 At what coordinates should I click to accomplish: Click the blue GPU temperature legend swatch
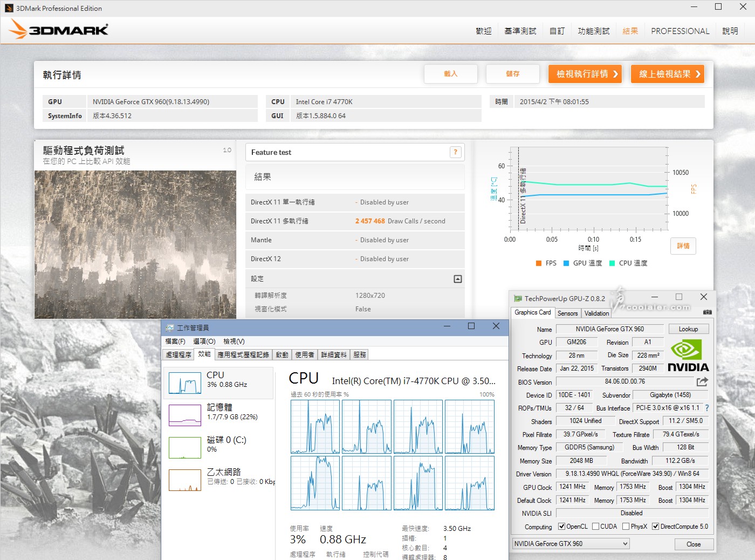point(566,263)
